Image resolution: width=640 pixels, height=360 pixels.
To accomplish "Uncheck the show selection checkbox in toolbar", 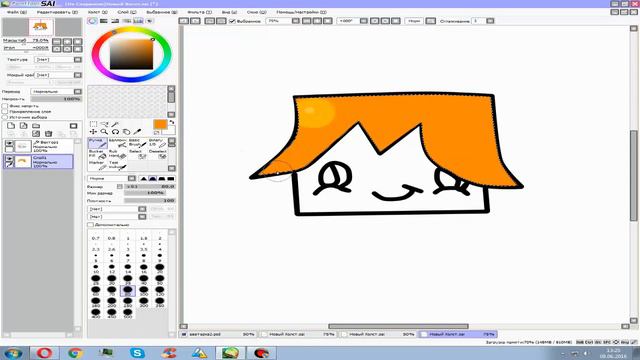I will 232,21.
